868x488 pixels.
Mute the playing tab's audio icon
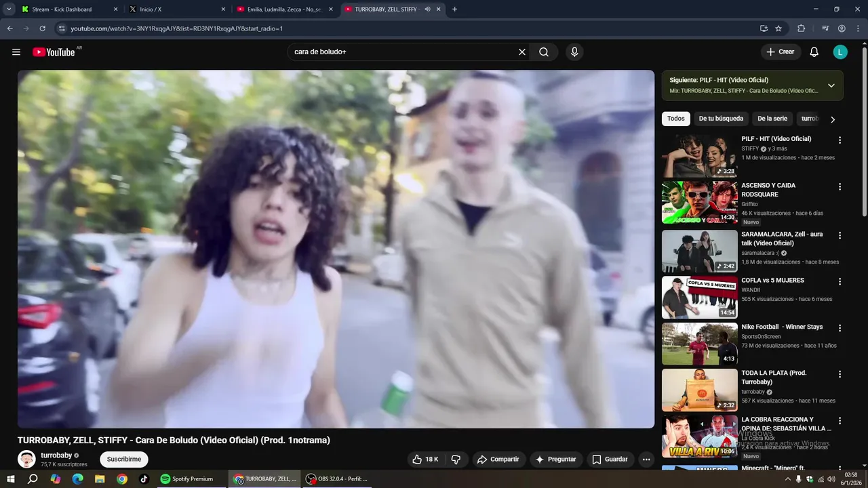point(427,9)
